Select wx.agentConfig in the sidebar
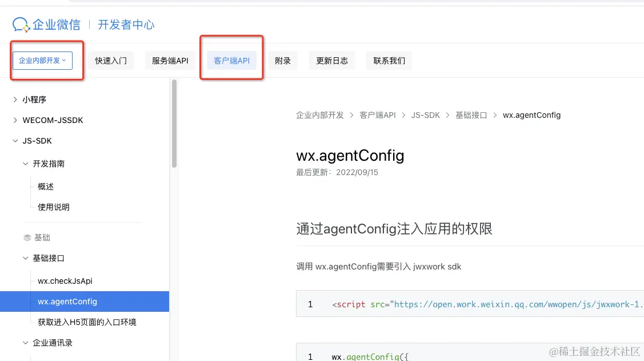The height and width of the screenshot is (361, 644). click(x=84, y=302)
